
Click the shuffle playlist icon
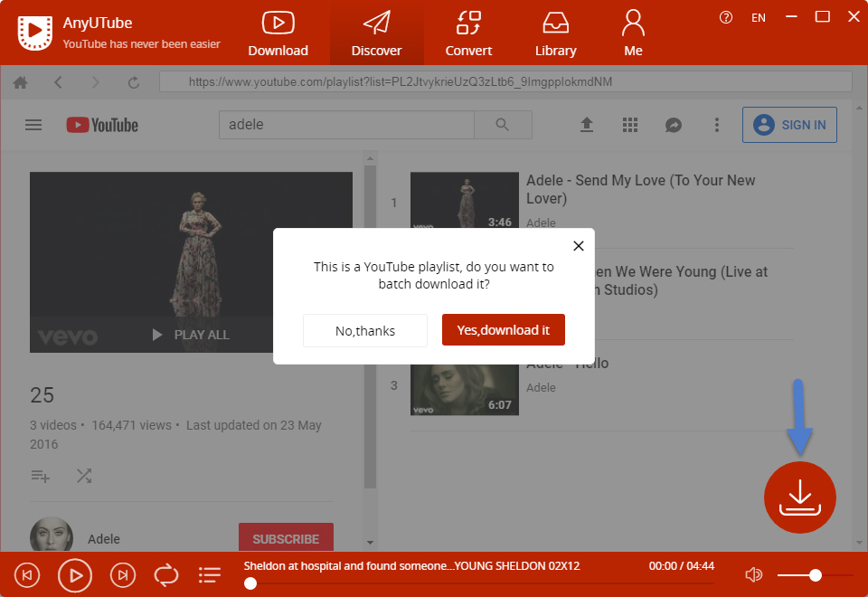pyautogui.click(x=84, y=476)
